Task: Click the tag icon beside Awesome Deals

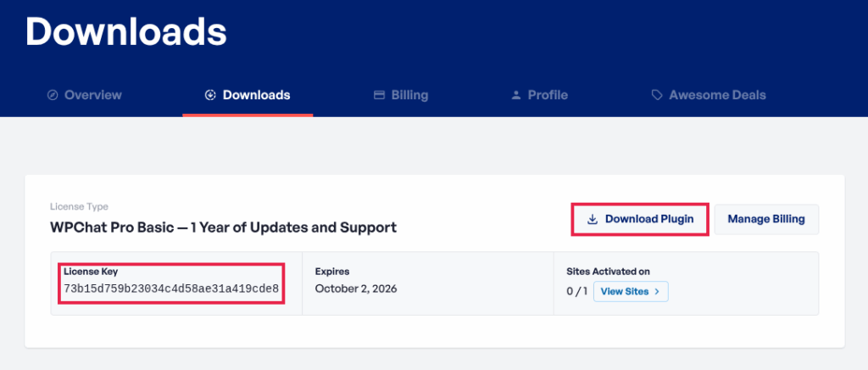Action: (657, 95)
